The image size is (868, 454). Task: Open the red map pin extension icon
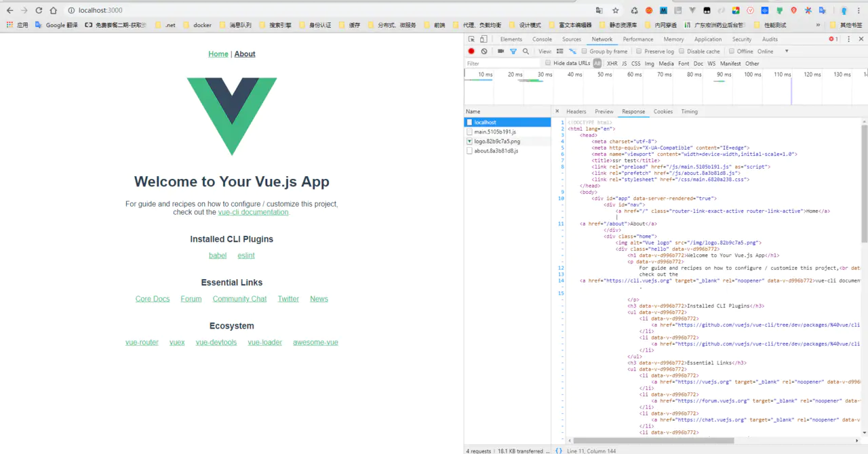tap(793, 10)
